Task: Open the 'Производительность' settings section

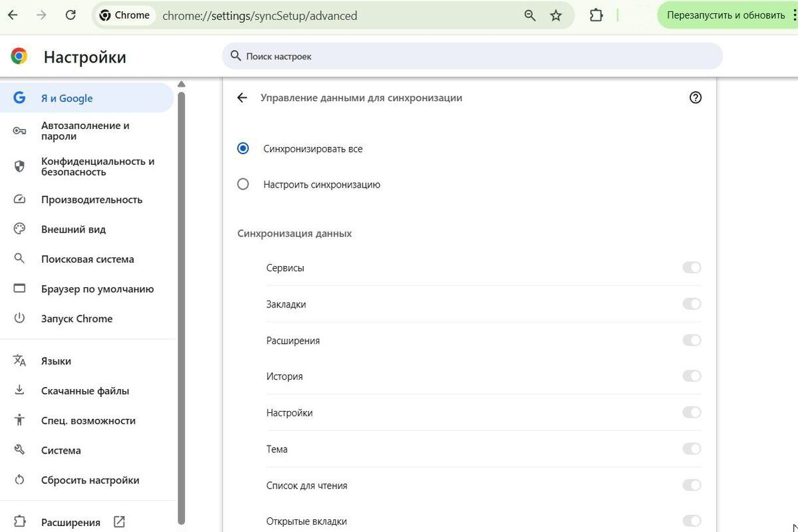Action: pos(92,199)
